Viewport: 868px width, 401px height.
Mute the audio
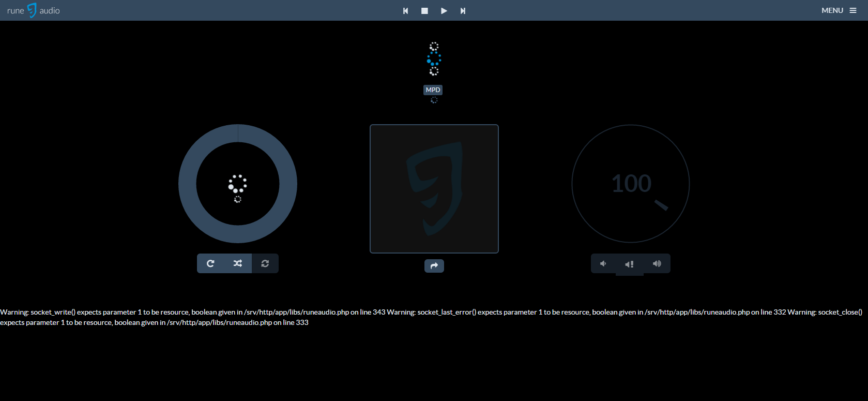pyautogui.click(x=629, y=264)
